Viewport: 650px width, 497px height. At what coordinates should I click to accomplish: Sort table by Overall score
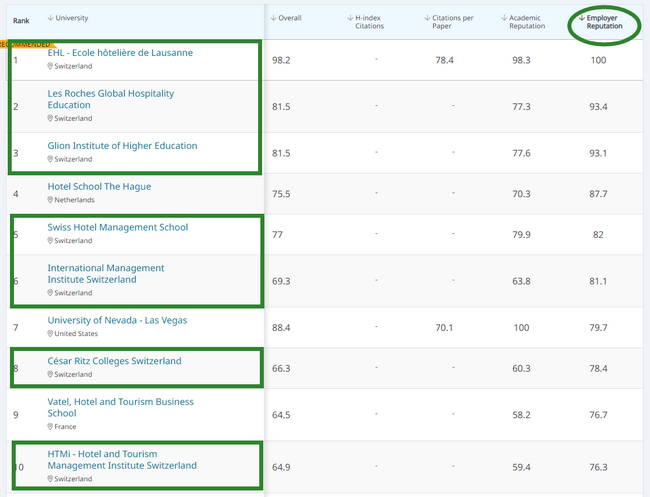(x=286, y=18)
